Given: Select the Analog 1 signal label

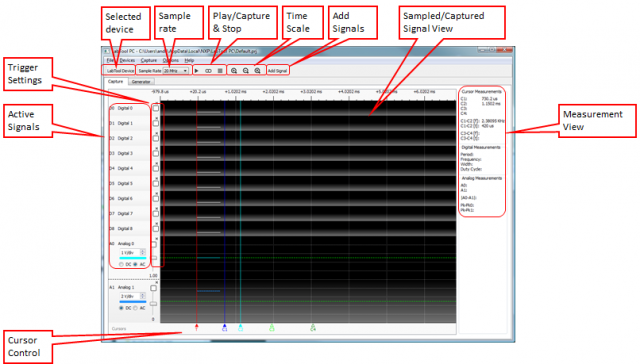Looking at the screenshot, I should coord(126,287).
